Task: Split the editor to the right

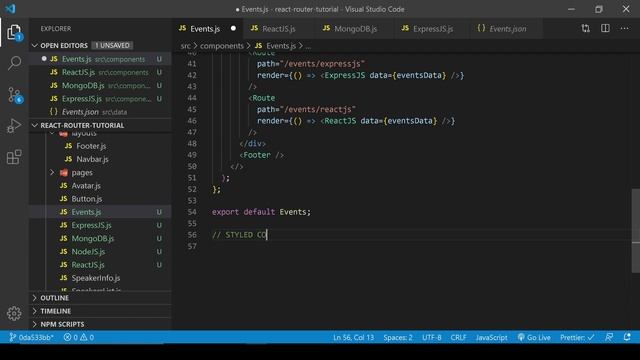Action: coord(605,29)
